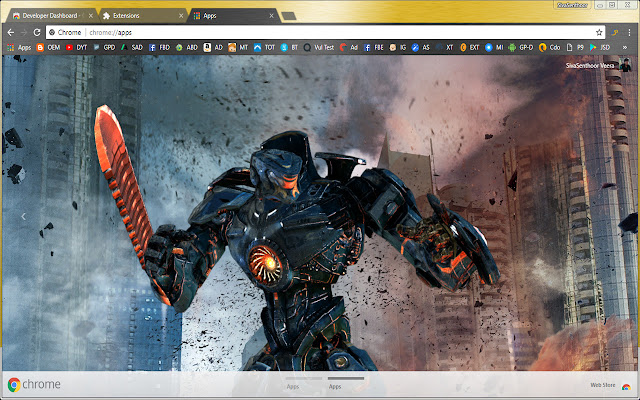Open the Ad bookmark with red icon
Screen dimensions: 640x400
tap(349, 47)
